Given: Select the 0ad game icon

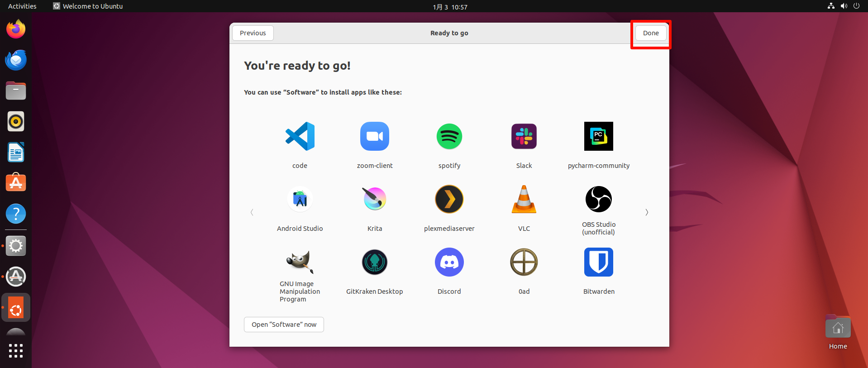Looking at the screenshot, I should coord(524,262).
